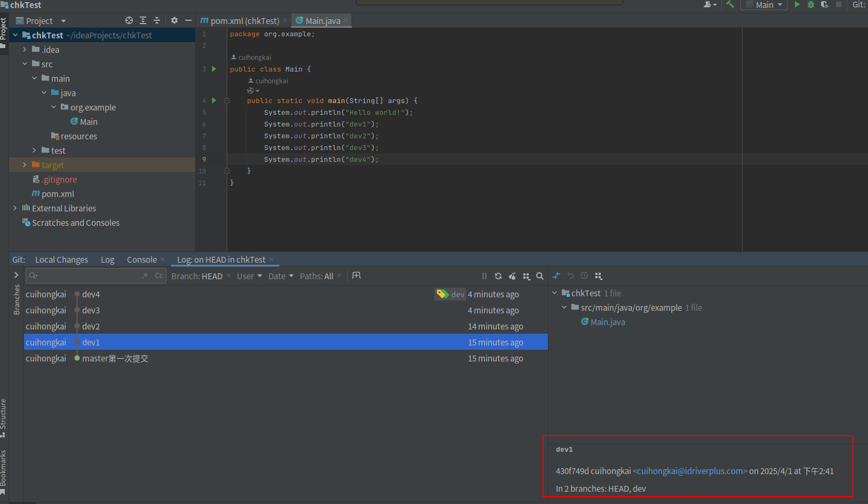Expand the target folder

[25, 164]
